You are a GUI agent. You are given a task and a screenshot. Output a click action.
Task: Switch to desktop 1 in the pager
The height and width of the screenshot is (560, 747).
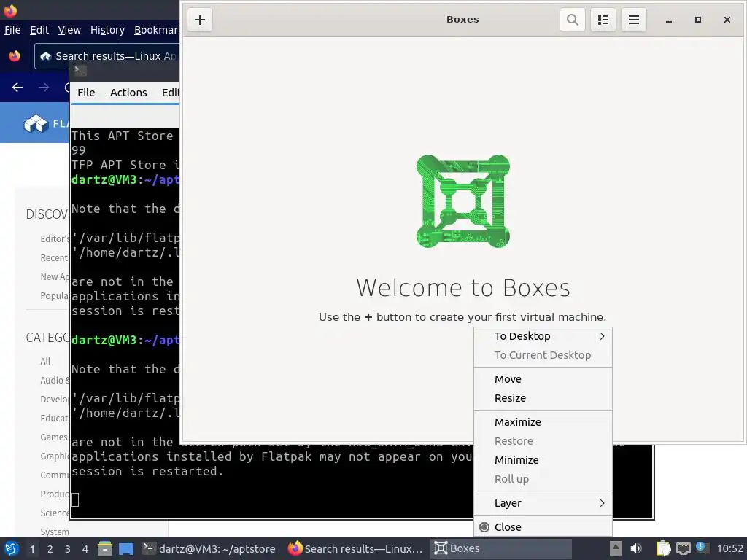32,549
